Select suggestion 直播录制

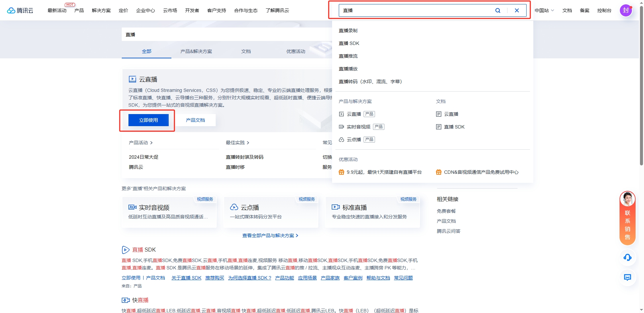[x=348, y=31]
